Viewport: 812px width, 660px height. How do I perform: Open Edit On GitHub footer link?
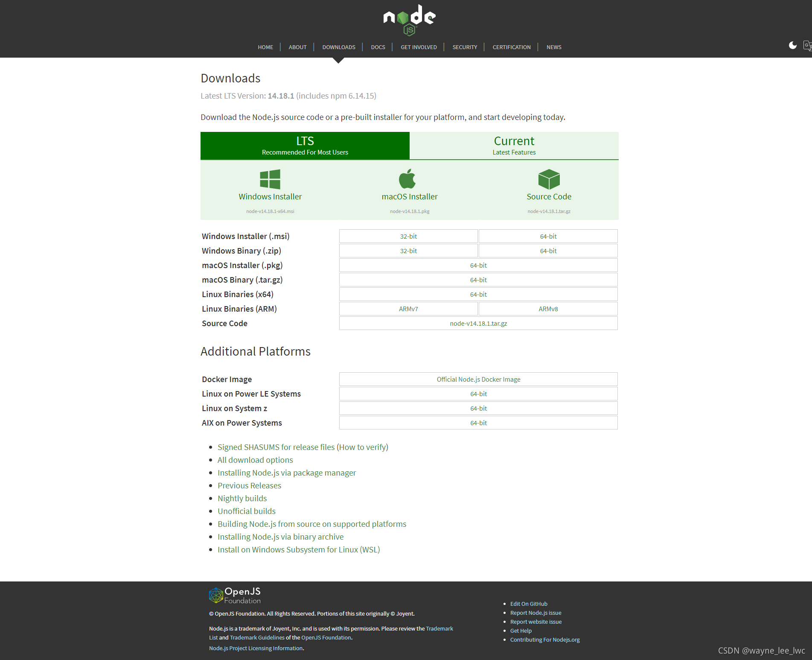click(529, 604)
